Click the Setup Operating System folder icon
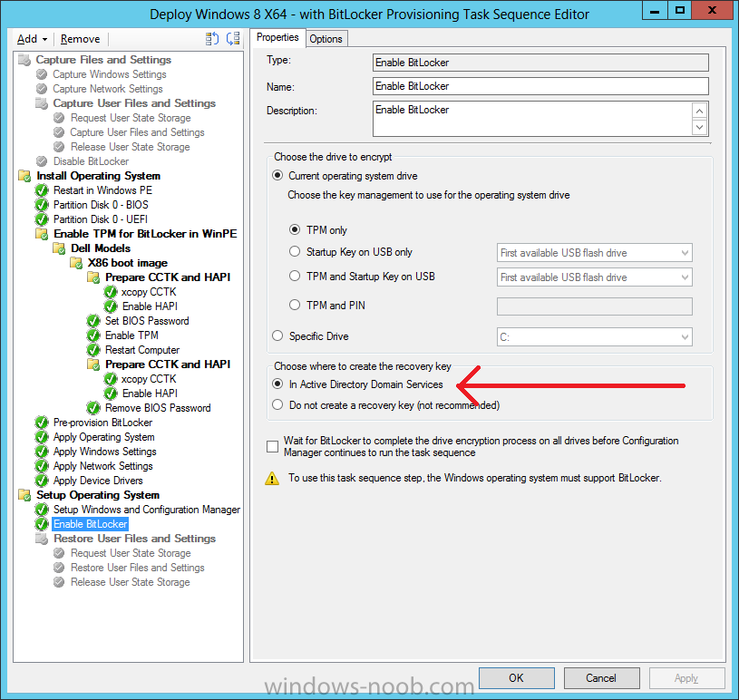 (x=24, y=495)
